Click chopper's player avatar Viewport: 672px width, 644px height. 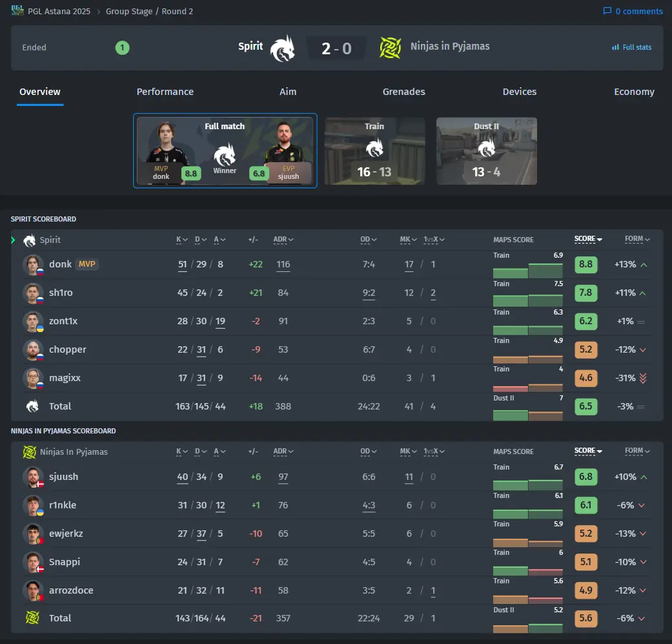coord(33,350)
